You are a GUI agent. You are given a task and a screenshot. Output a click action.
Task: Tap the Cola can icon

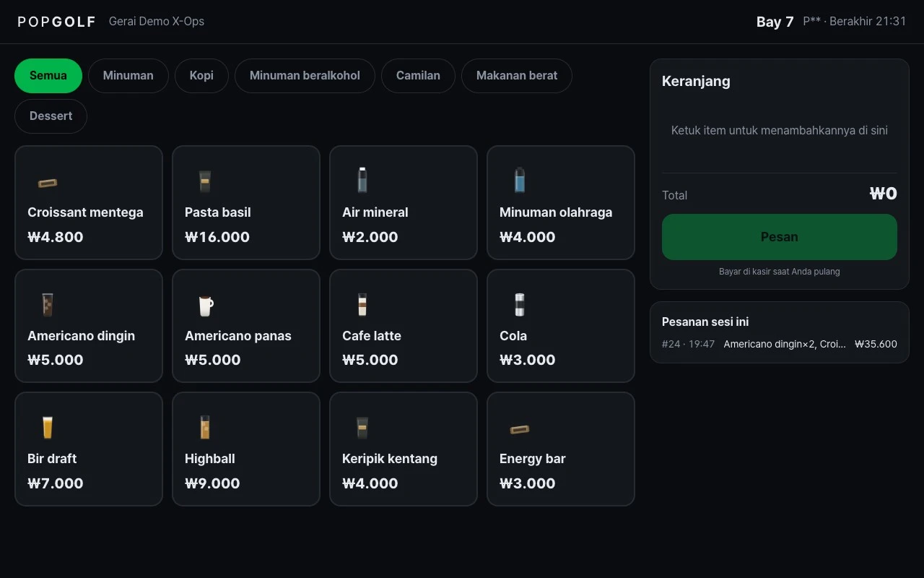click(x=520, y=305)
